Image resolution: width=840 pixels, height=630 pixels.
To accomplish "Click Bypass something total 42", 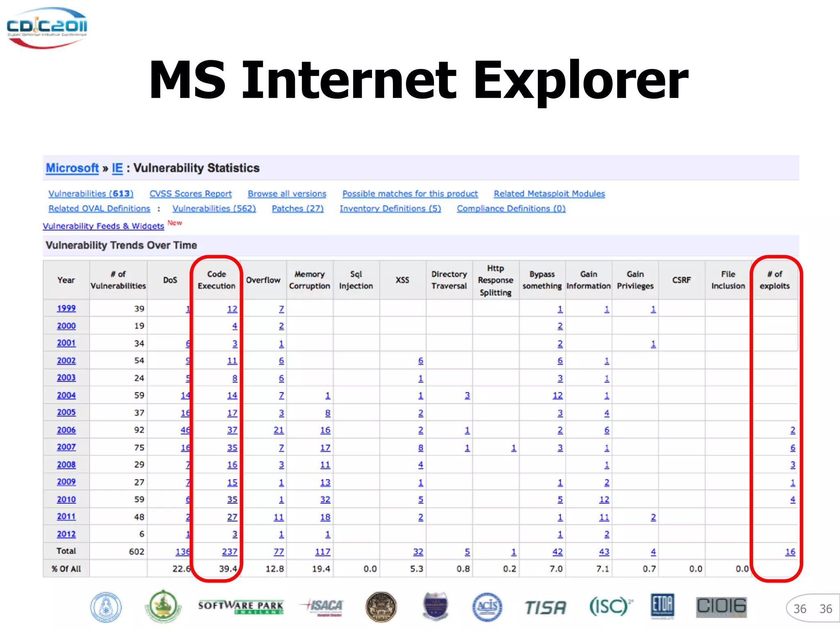I will click(x=558, y=552).
